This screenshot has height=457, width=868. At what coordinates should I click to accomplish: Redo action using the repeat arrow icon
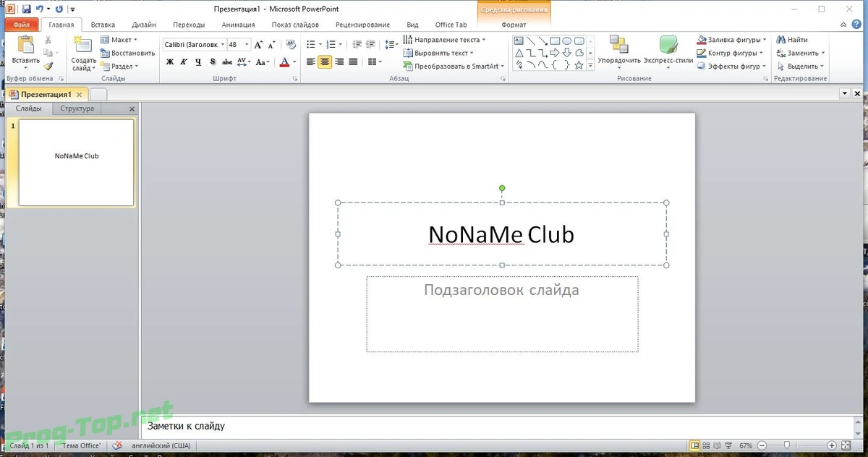59,9
